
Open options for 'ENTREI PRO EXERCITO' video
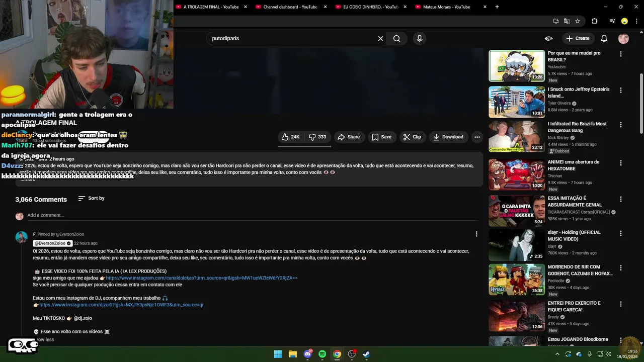[x=620, y=304]
